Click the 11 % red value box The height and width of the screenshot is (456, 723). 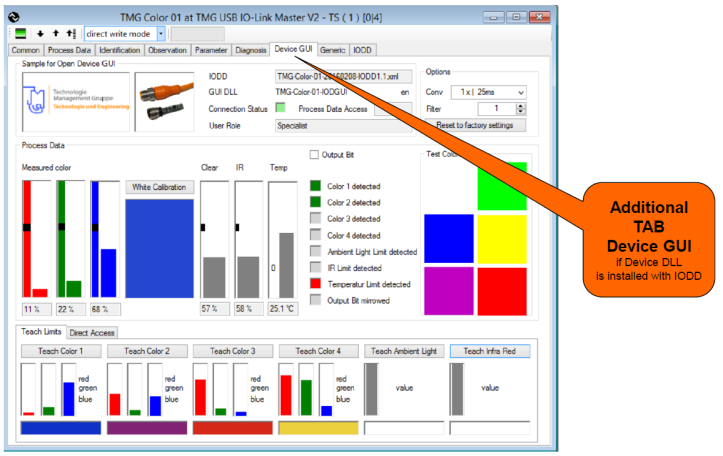pos(37,309)
